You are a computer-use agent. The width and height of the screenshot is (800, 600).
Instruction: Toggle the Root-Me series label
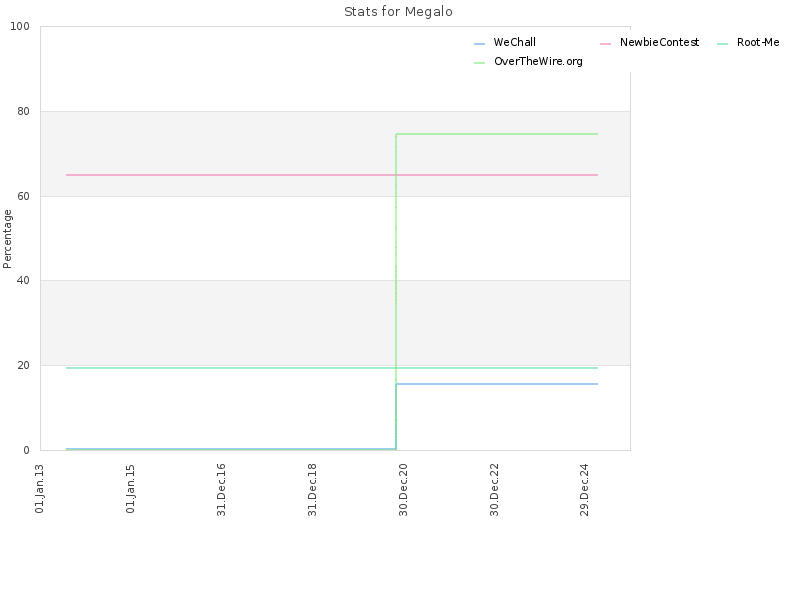coord(758,42)
